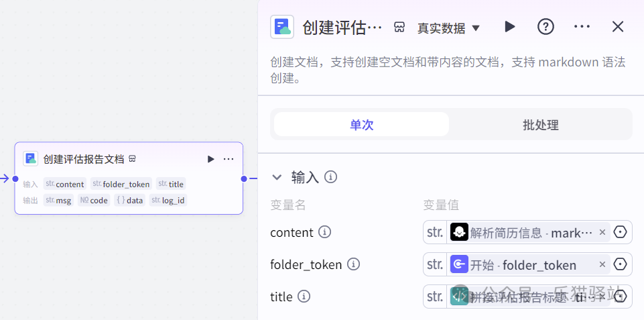
Task: Click the node's right output connector dot
Action: click(244, 178)
